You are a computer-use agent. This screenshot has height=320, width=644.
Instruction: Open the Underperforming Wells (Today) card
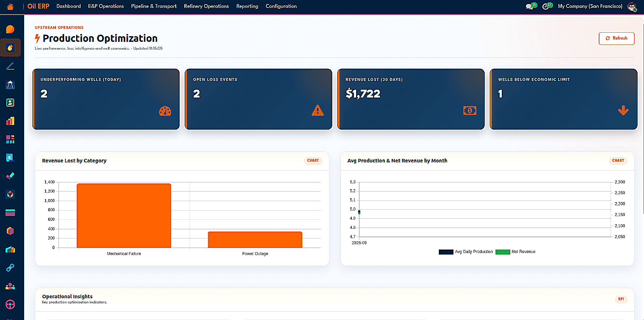[x=106, y=99]
